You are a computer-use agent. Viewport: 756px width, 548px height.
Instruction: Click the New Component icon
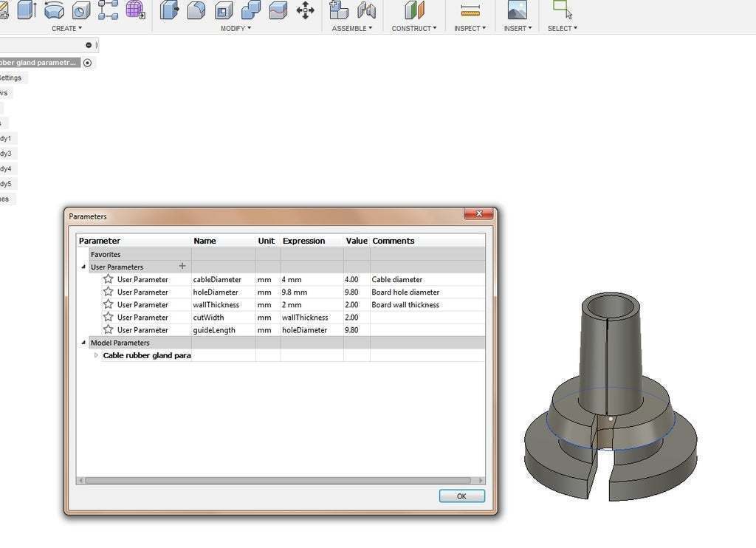click(339, 10)
